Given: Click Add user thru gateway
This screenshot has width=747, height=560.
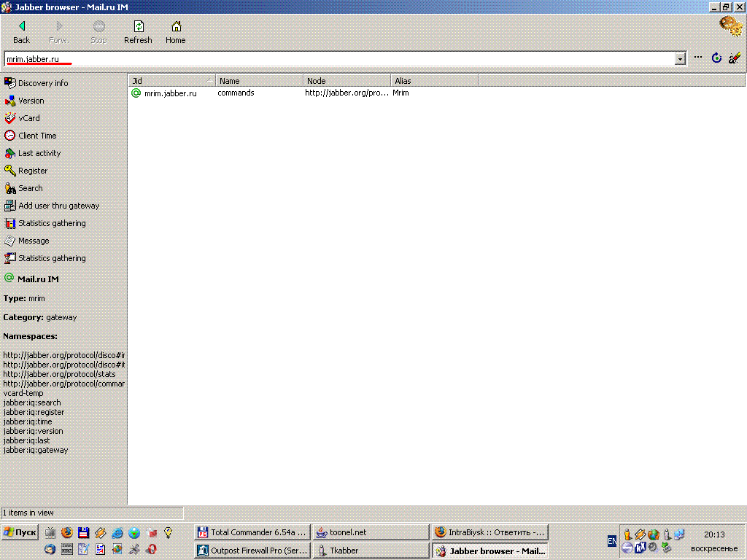Looking at the screenshot, I should [58, 206].
